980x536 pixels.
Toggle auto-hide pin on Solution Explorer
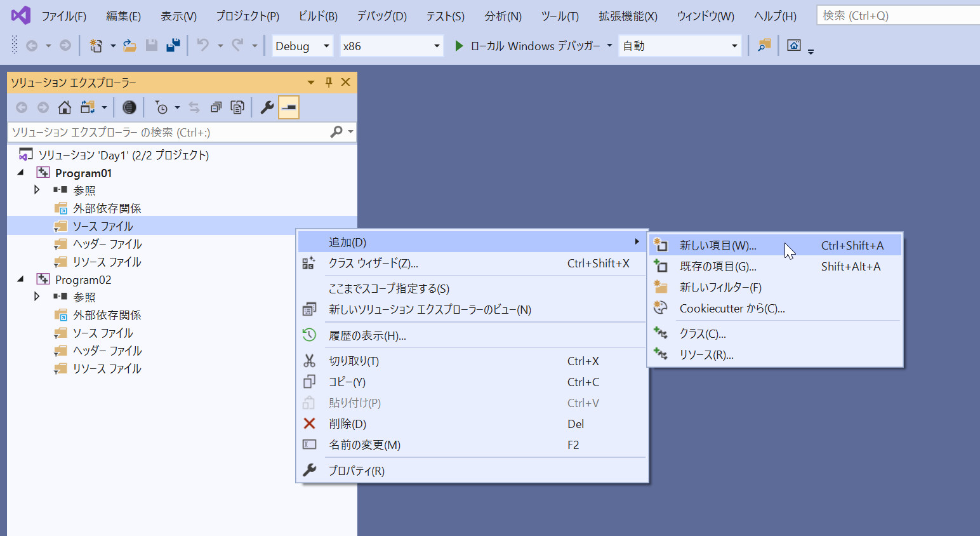point(328,83)
